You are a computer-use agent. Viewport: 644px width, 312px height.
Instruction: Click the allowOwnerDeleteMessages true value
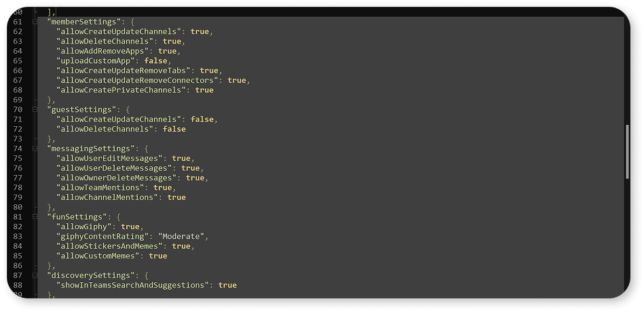tap(195, 178)
